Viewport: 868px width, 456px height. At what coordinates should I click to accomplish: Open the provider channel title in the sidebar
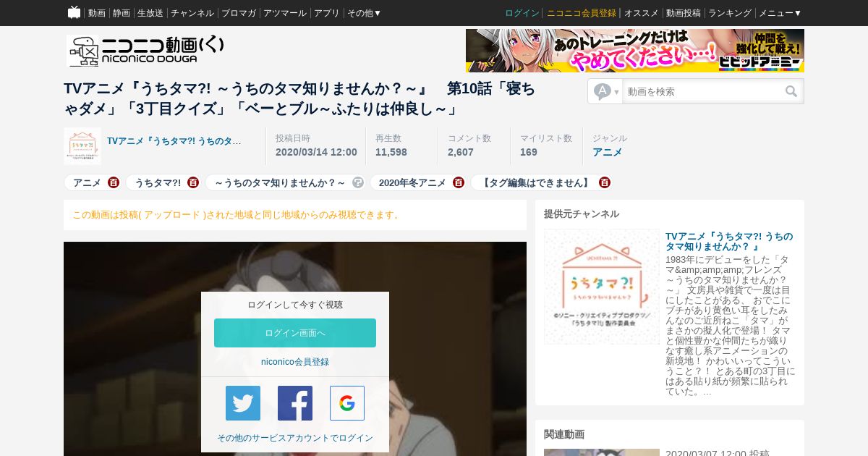[x=729, y=242]
